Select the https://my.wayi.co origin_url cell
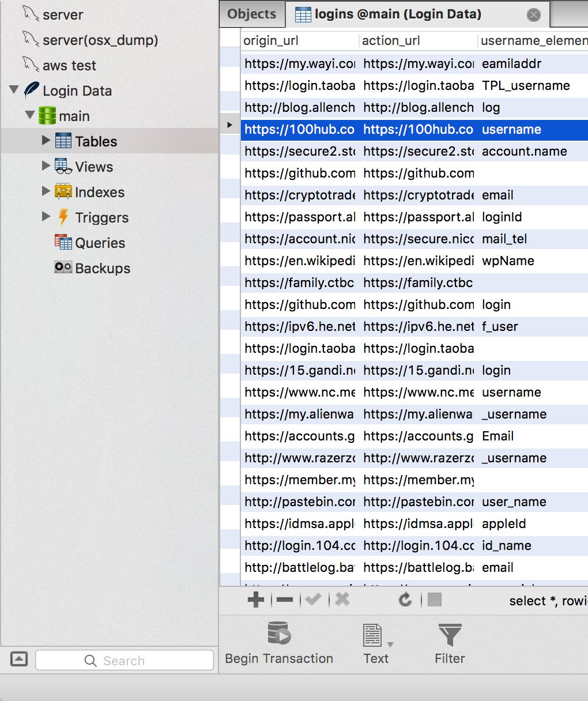The image size is (588, 701). [x=299, y=63]
